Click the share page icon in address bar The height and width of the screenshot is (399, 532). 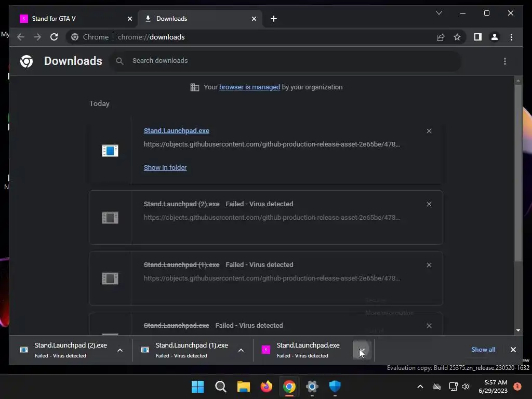[x=441, y=37]
